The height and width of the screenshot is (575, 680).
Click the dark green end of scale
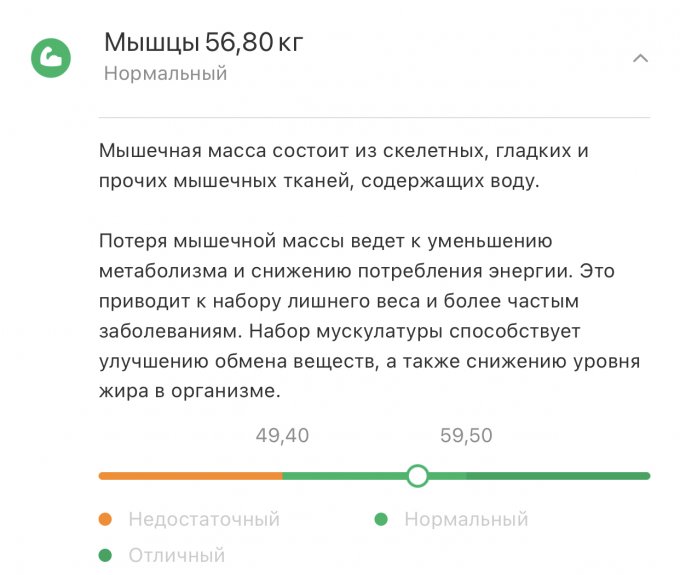pos(560,476)
